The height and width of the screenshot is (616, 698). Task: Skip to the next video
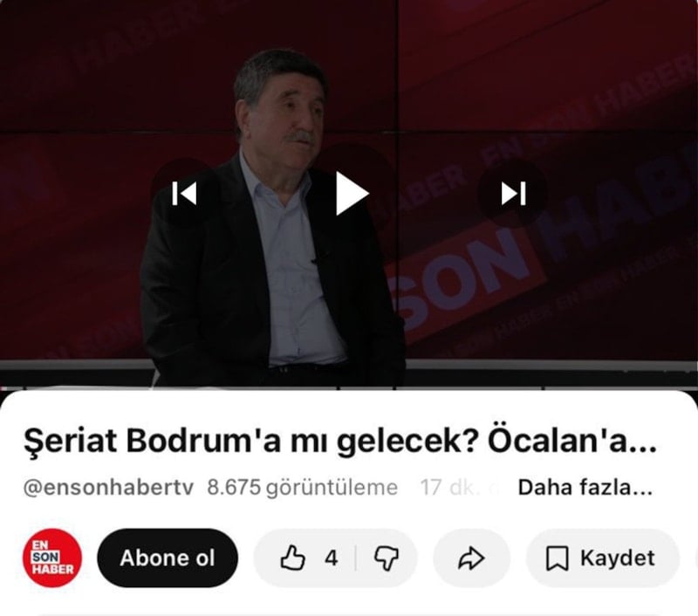[x=513, y=194]
